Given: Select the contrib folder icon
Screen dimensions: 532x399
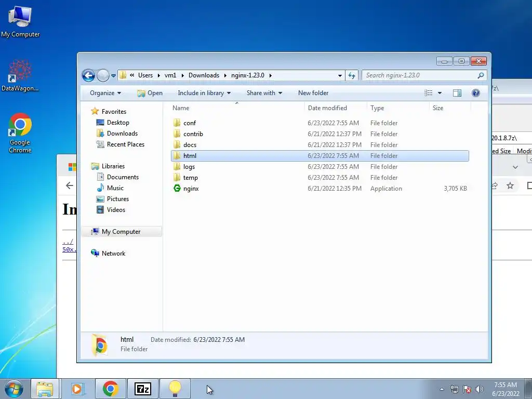Looking at the screenshot, I should coord(177,134).
